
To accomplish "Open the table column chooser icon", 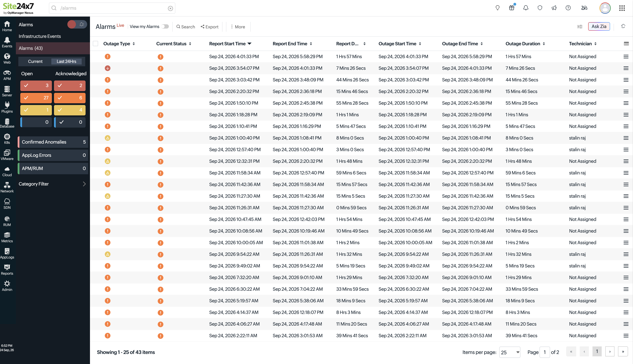I will point(626,44).
